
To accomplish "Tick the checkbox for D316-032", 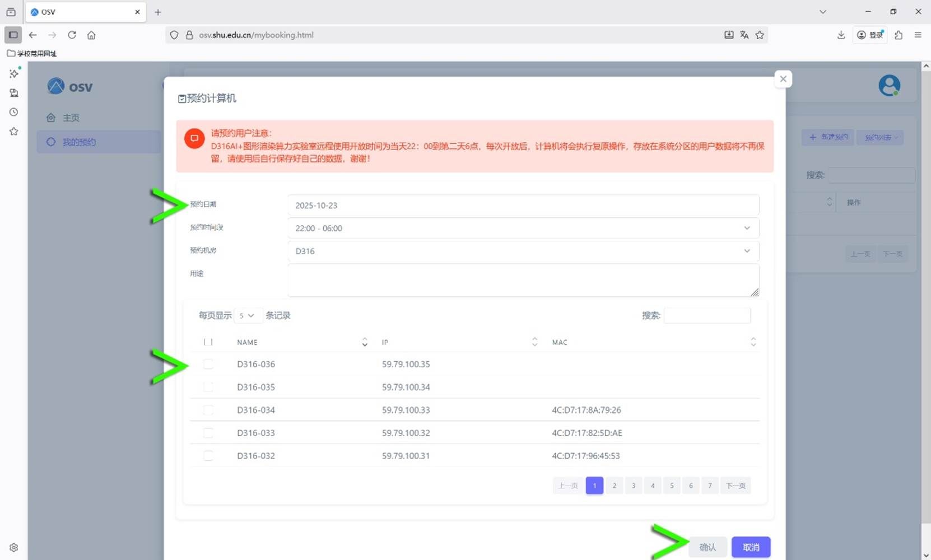I will pyautogui.click(x=208, y=456).
